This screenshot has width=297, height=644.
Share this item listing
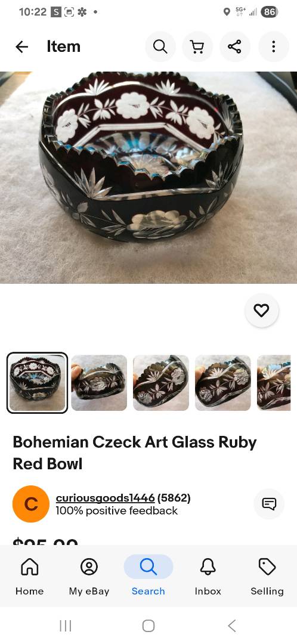click(234, 47)
